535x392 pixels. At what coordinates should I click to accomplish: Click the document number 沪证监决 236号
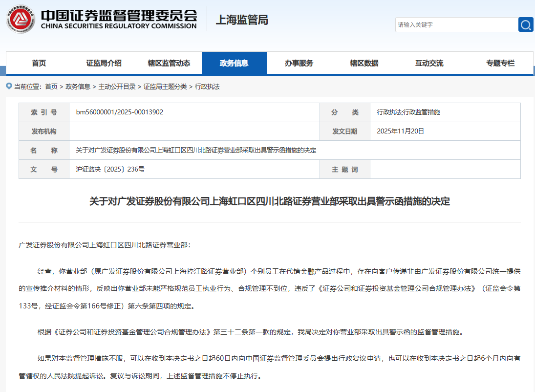click(x=110, y=170)
